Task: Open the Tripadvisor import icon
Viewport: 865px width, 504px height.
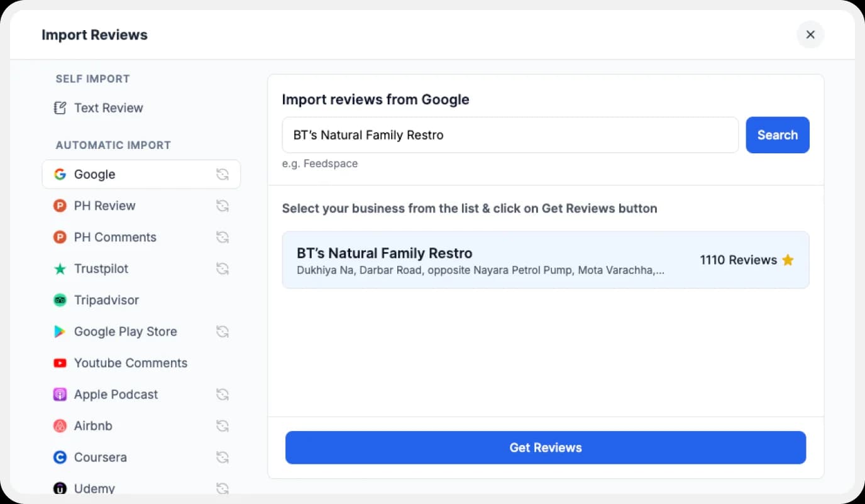Action: [x=60, y=300]
